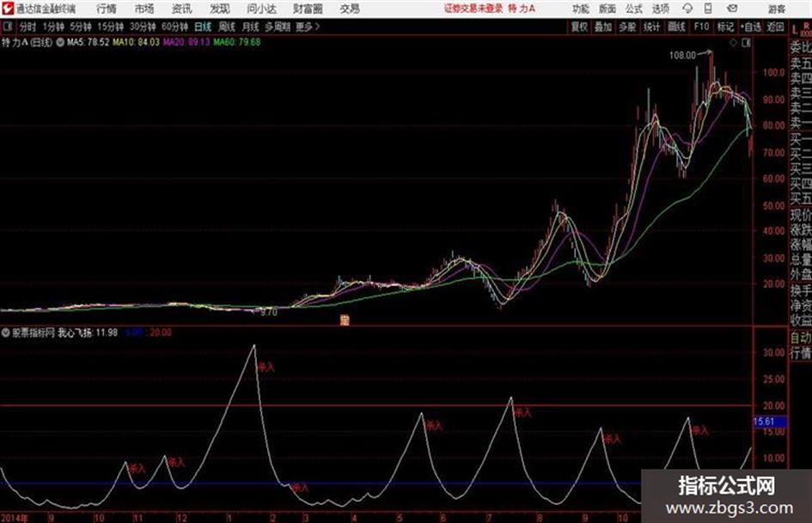Switch to the 60分钟 period tab
Screen dimensions: 812x523
coord(175,27)
